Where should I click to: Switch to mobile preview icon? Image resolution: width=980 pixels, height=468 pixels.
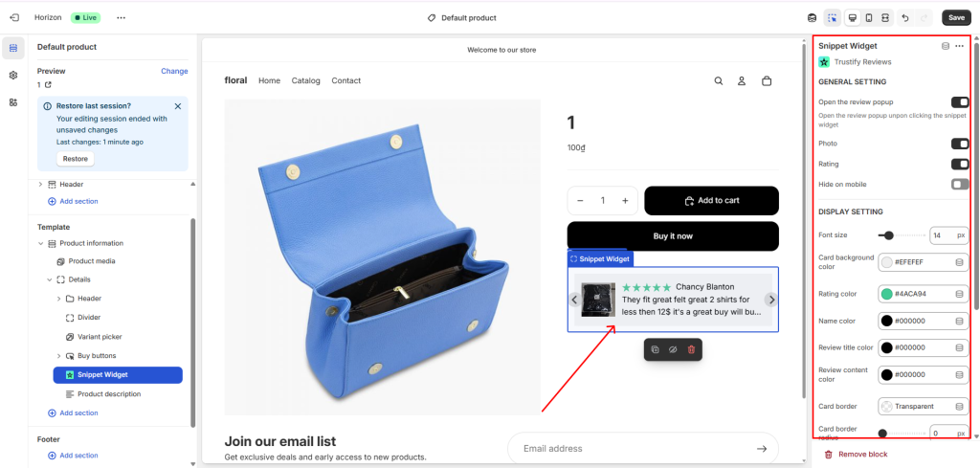point(868,17)
